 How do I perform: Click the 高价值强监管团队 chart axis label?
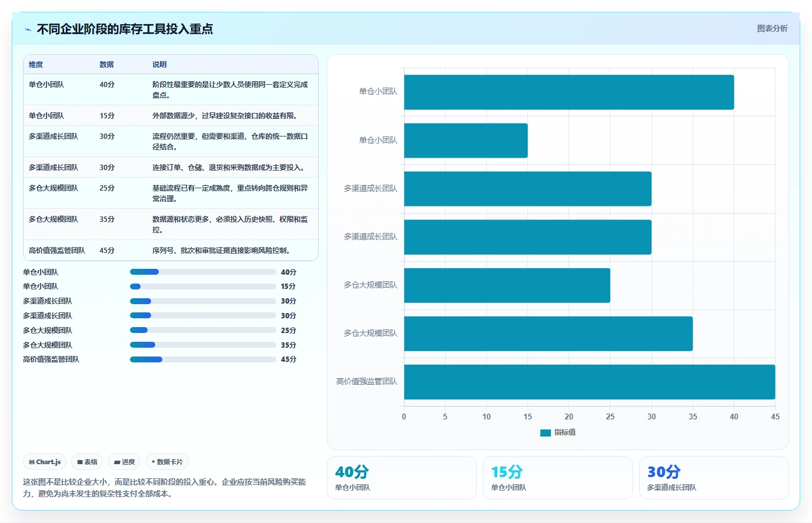pos(367,382)
